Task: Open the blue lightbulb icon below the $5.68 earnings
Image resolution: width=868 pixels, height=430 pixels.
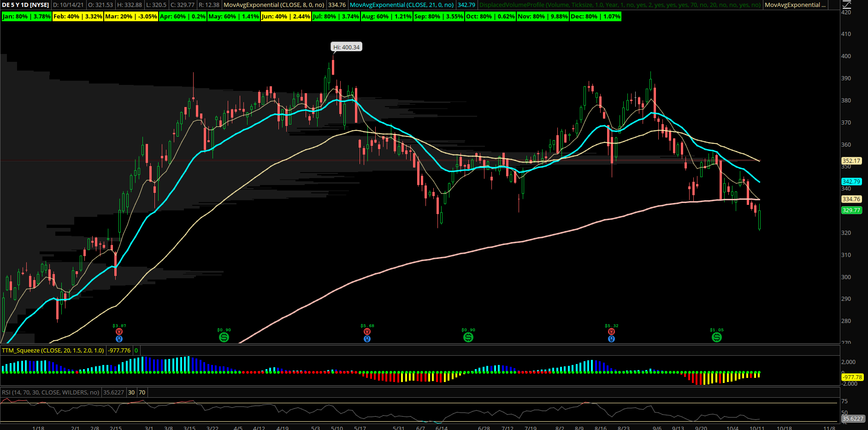Action: [x=367, y=339]
